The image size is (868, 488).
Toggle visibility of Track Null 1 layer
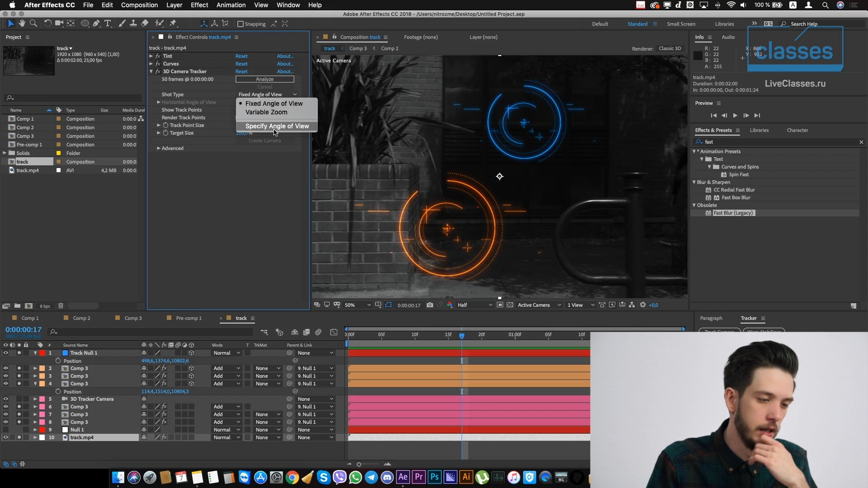pyautogui.click(x=5, y=352)
